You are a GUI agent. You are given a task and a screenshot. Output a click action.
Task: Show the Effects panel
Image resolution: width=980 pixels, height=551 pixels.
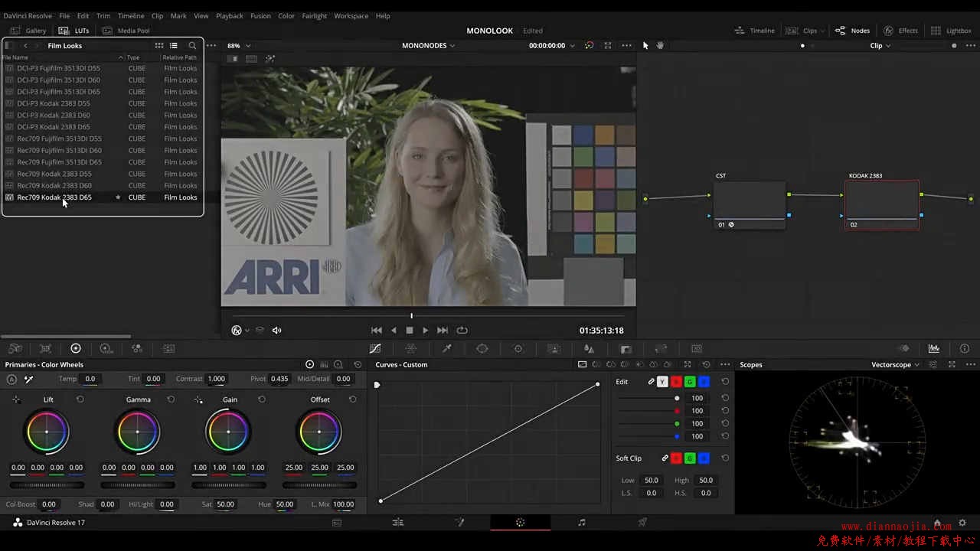[x=900, y=31]
